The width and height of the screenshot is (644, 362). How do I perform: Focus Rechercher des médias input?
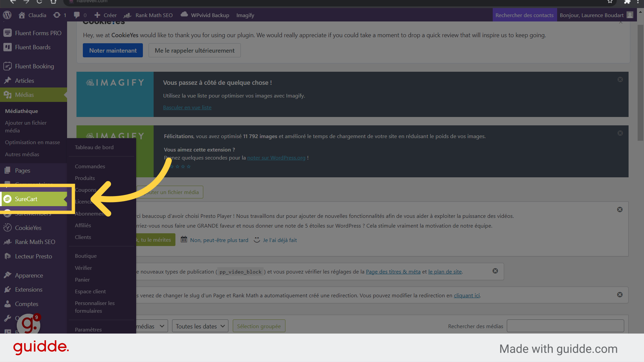click(x=565, y=326)
